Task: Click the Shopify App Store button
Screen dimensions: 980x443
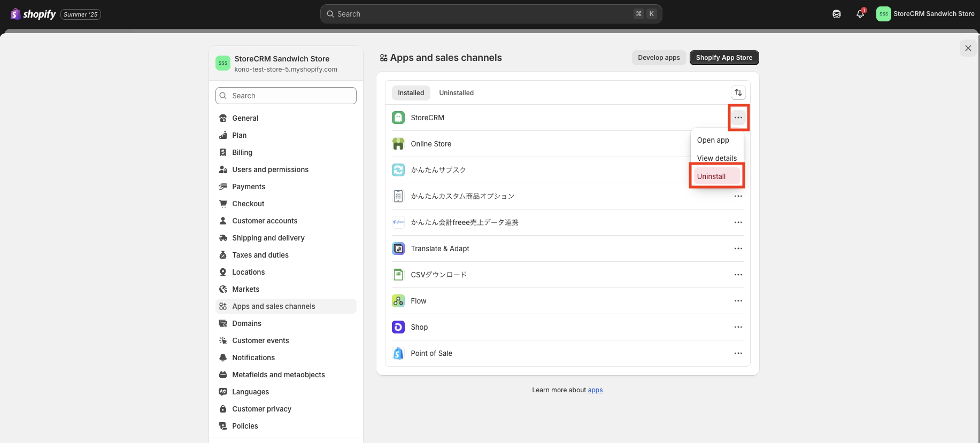Action: [724, 58]
